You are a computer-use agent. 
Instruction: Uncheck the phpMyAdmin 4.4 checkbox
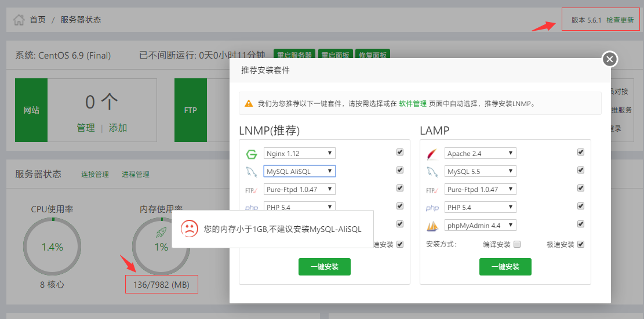pyautogui.click(x=581, y=224)
